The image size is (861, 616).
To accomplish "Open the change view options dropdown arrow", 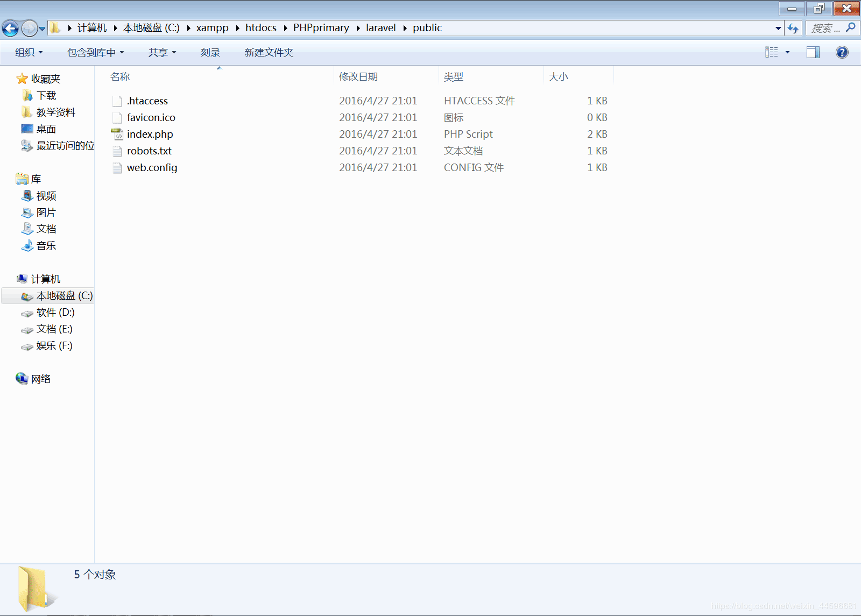I will [787, 52].
